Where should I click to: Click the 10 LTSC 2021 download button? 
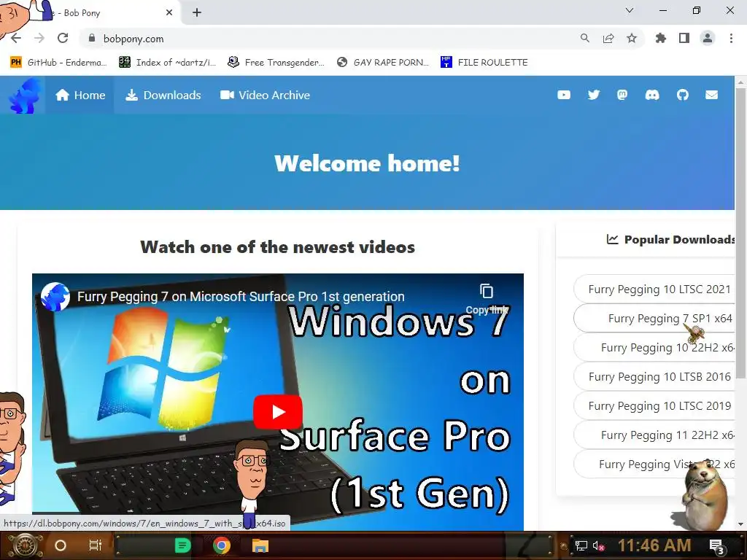654,289
